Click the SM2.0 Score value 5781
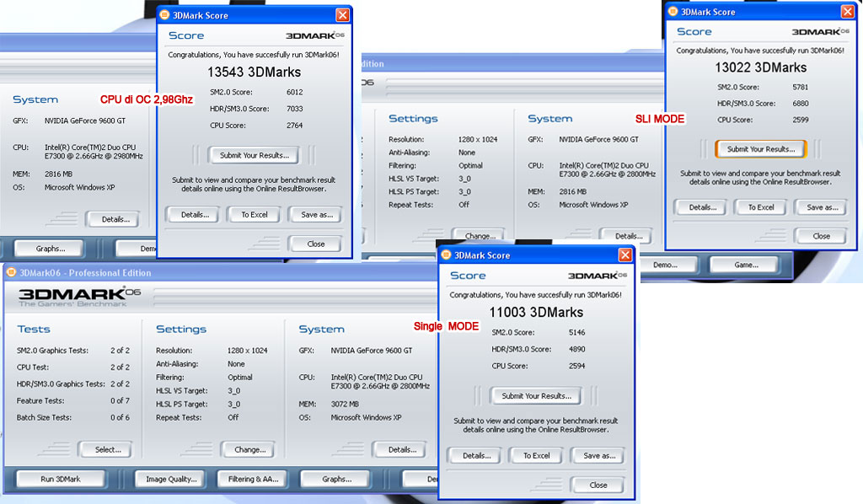This screenshot has width=863, height=504. point(801,87)
